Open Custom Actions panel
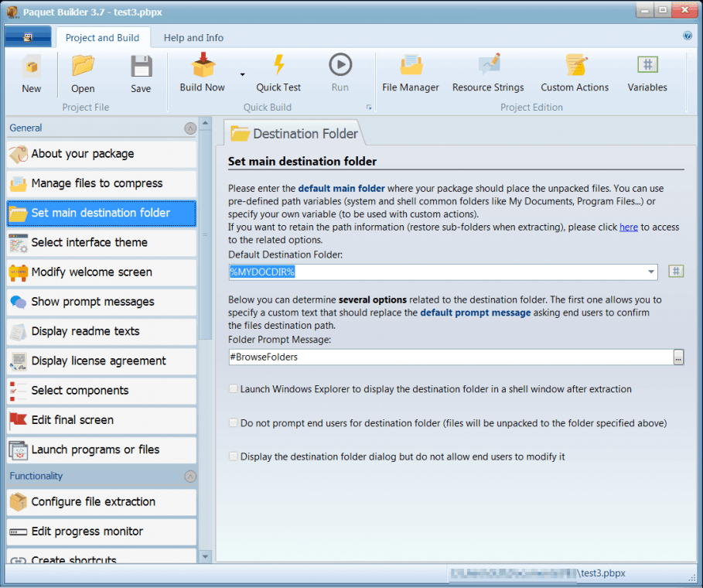 pyautogui.click(x=574, y=73)
